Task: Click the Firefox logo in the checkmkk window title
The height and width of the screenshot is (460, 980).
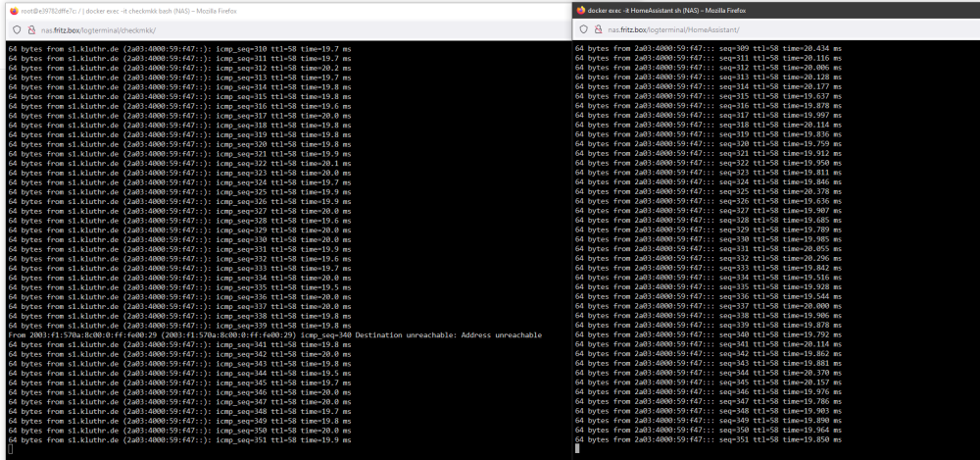Action: [14, 11]
